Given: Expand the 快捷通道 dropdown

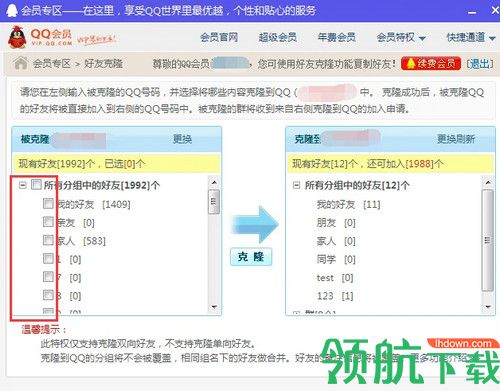Looking at the screenshot, I should point(471,37).
